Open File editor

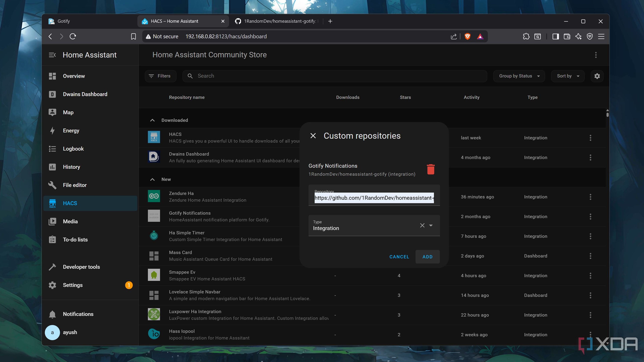click(x=90, y=185)
